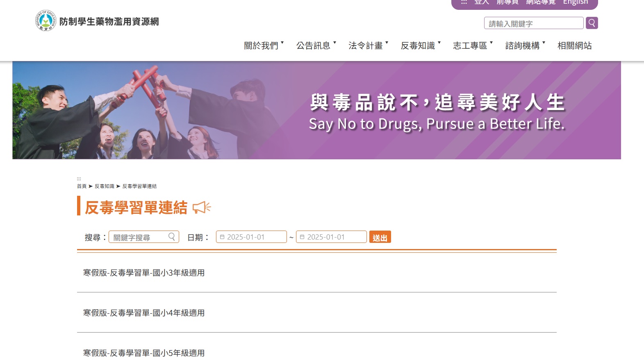Expand the 公告訊息 menu
The width and height of the screenshot is (644, 360).
click(x=316, y=45)
